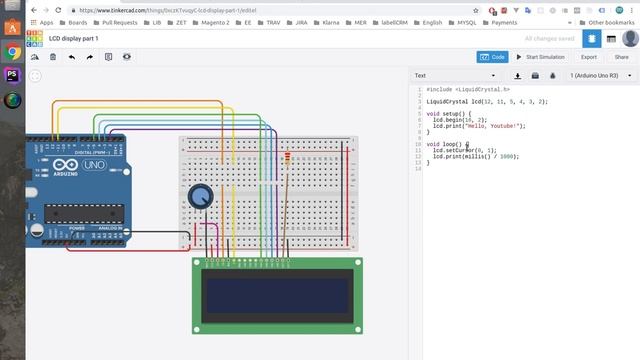Open the notes annotation tool
Image resolution: width=640 pixels, height=360 pixels.
[x=109, y=57]
